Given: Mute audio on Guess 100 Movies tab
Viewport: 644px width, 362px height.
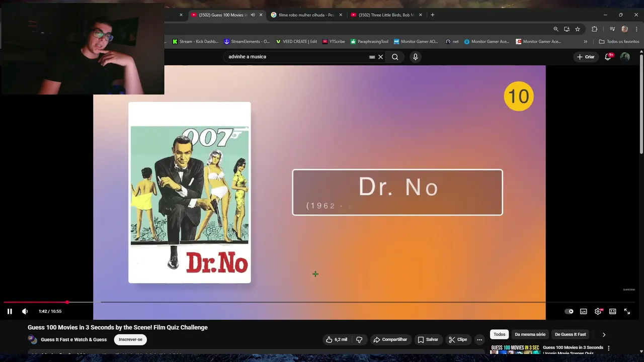Looking at the screenshot, I should click(253, 15).
